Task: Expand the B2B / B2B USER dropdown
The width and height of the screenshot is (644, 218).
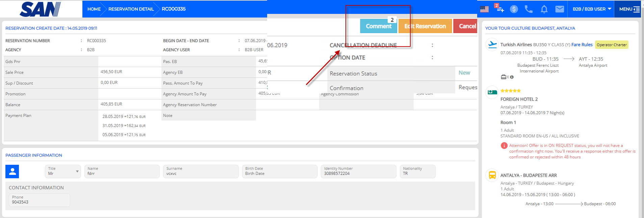Action: point(592,9)
